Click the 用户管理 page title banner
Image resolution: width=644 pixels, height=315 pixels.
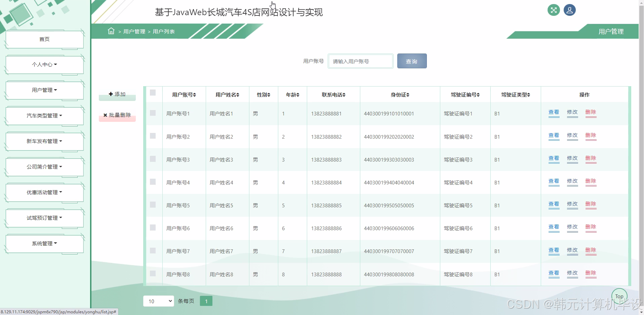(611, 32)
